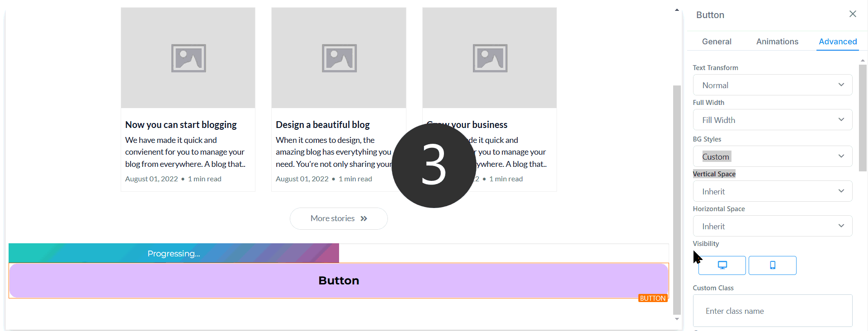Focus the Custom Class input field
This screenshot has width=868, height=331.
coord(772,311)
